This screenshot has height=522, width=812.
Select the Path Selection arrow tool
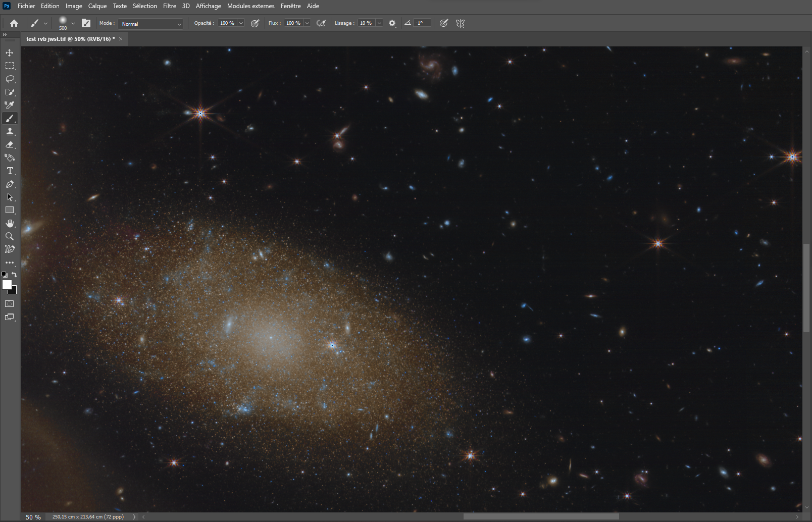[x=10, y=197]
